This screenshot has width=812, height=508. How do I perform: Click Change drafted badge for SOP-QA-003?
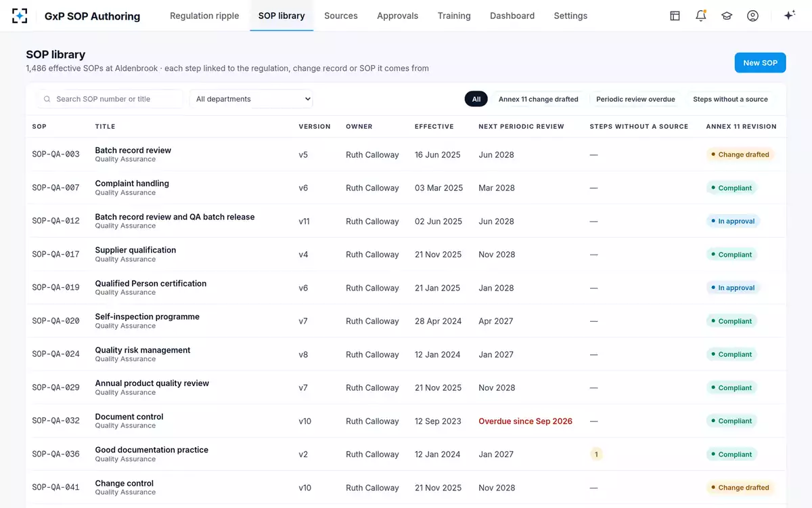coord(740,154)
